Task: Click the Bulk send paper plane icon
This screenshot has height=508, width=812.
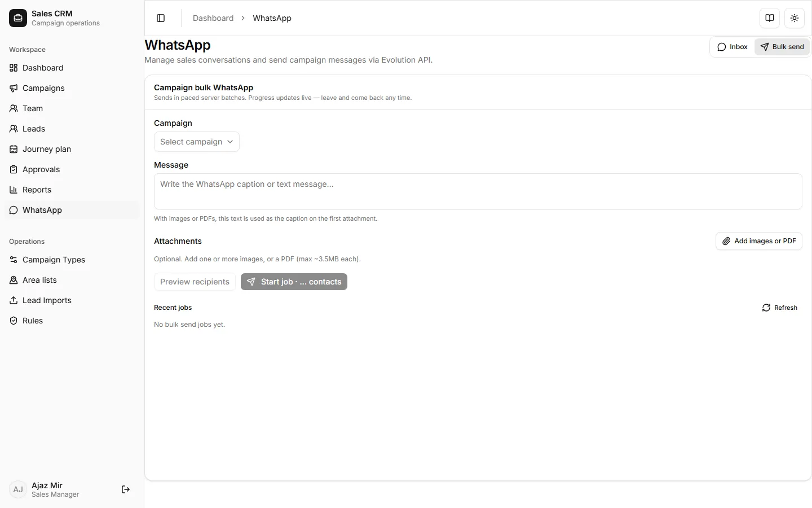Action: pyautogui.click(x=765, y=47)
